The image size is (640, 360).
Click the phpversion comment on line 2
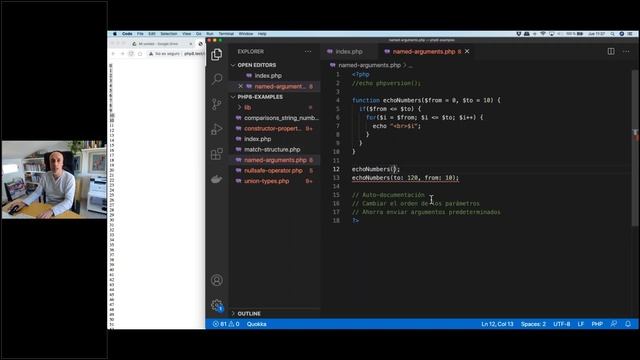tap(386, 83)
